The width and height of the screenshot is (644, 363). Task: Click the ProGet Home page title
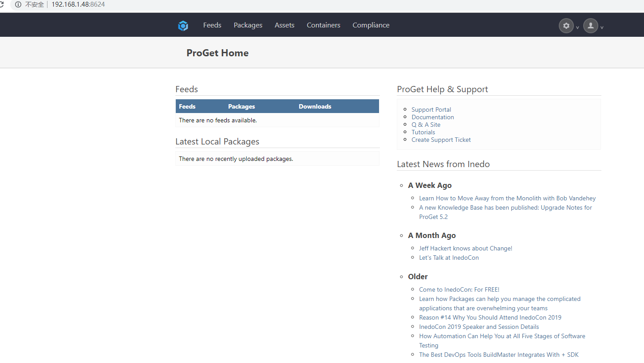pos(217,53)
